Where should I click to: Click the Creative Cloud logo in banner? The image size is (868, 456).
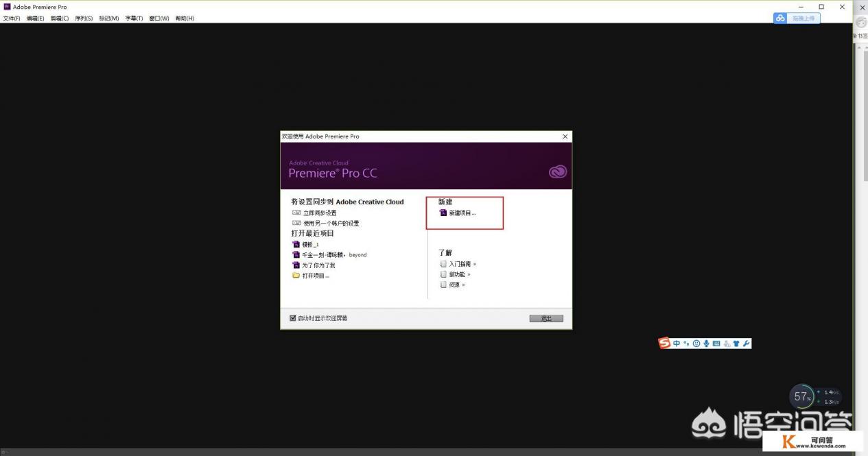point(558,172)
